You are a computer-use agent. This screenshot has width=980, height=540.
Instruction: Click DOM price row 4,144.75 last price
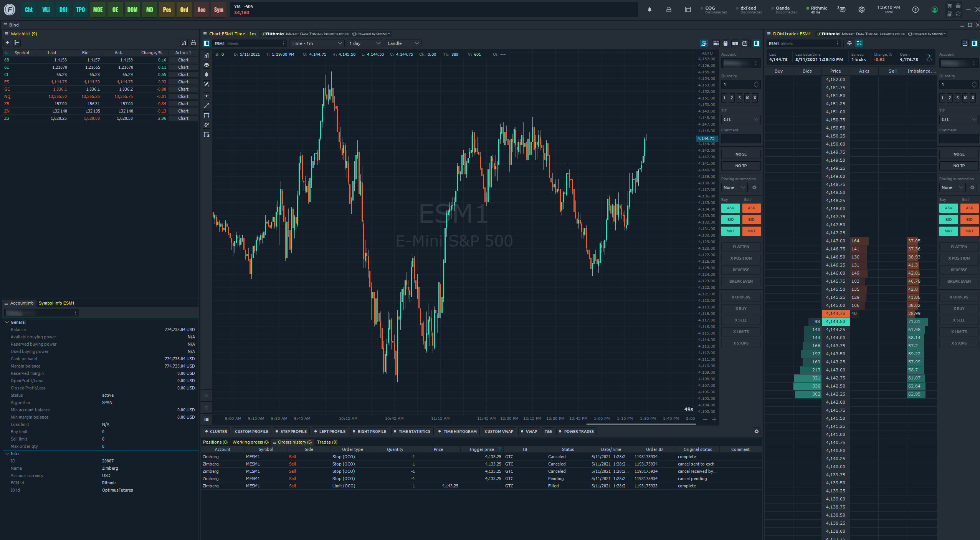point(836,313)
